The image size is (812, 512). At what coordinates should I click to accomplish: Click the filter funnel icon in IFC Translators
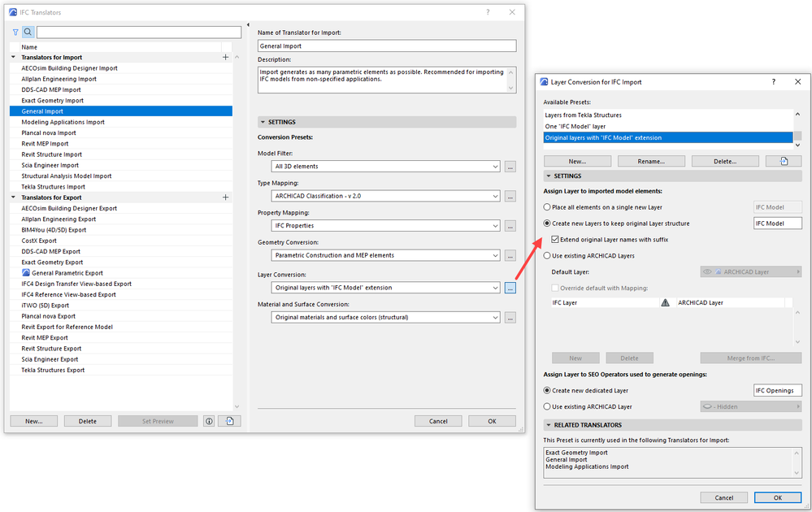click(x=15, y=32)
